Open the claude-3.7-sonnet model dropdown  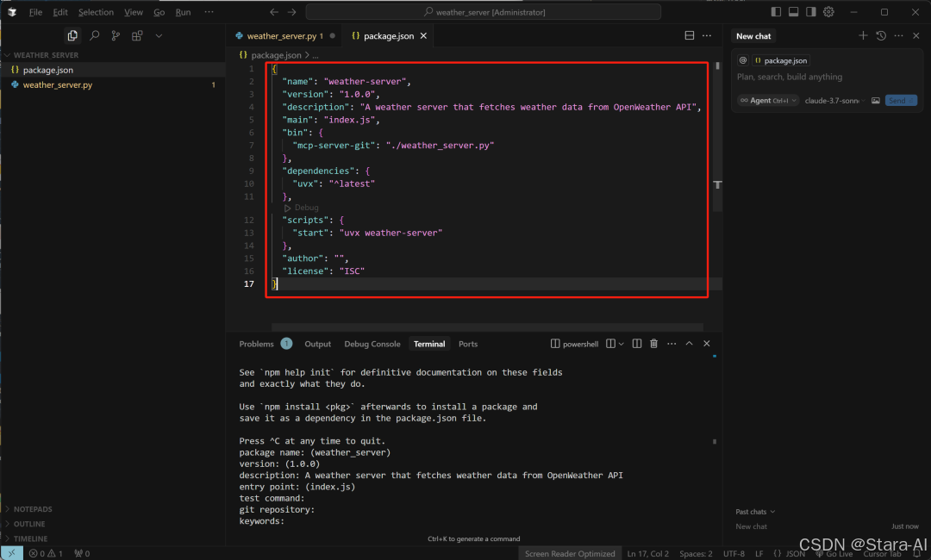pyautogui.click(x=834, y=100)
